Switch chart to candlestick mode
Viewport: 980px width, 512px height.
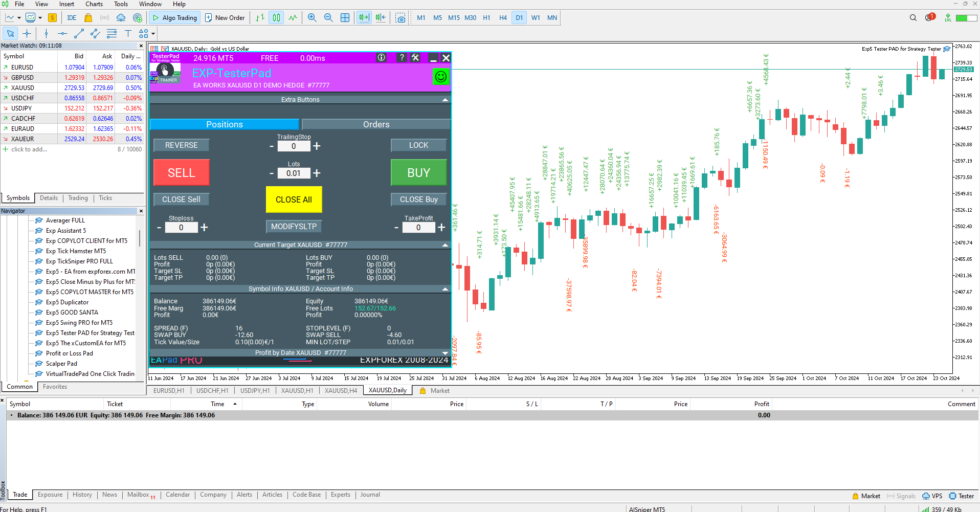[276, 18]
